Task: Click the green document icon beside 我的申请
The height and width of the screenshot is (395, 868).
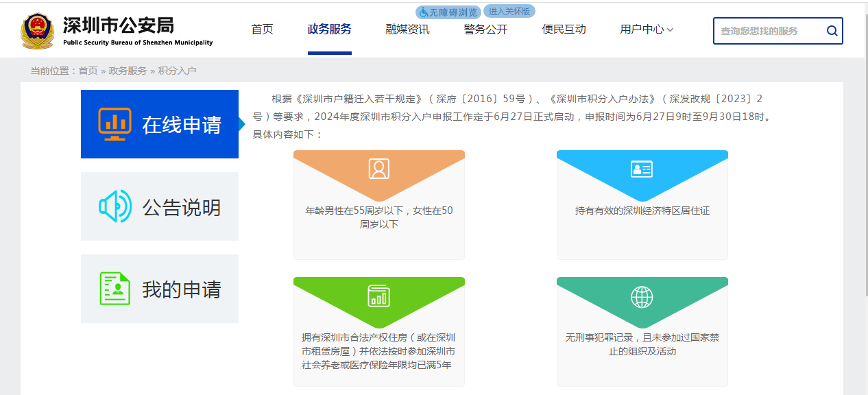Action: 114,289
